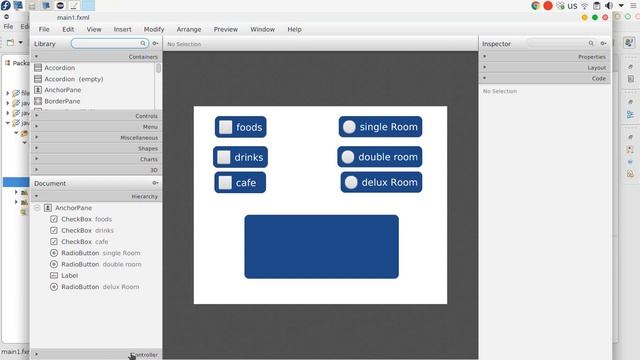The width and height of the screenshot is (640, 360).
Task: Open the Document panel gear menu
Action: (156, 183)
